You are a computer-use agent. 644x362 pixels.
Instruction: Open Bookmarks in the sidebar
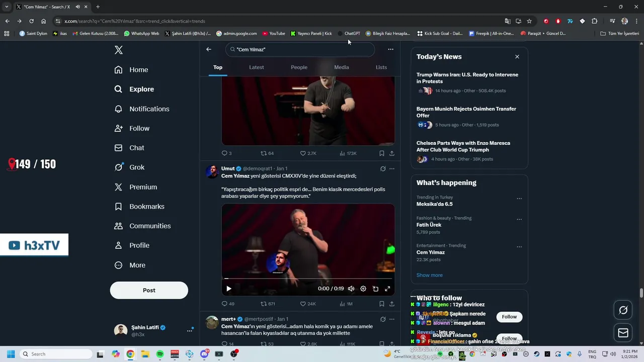(139, 207)
